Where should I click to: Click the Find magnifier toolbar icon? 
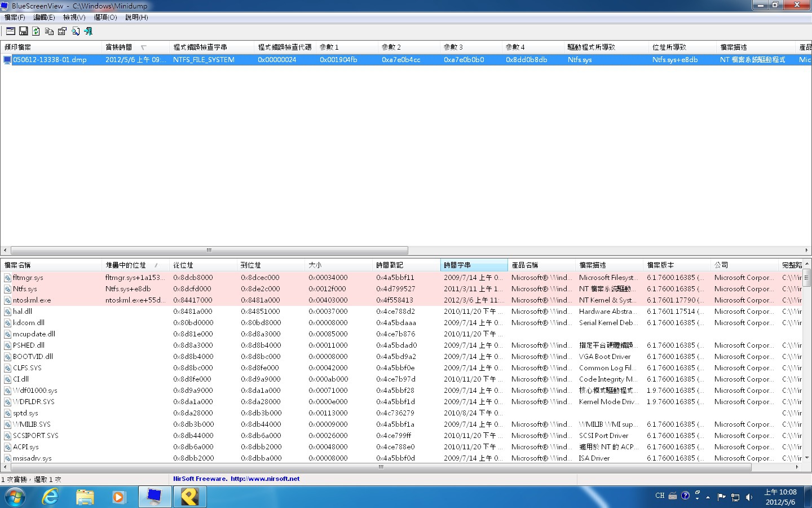75,31
